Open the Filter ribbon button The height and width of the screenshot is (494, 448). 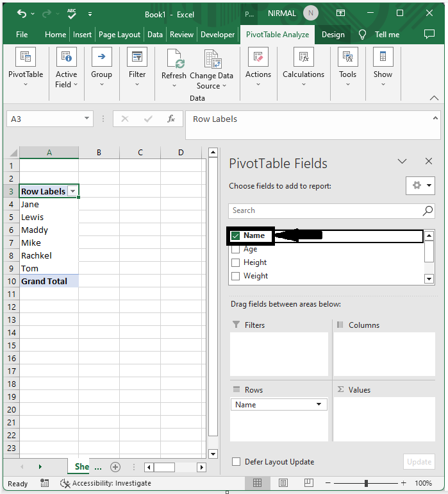137,67
